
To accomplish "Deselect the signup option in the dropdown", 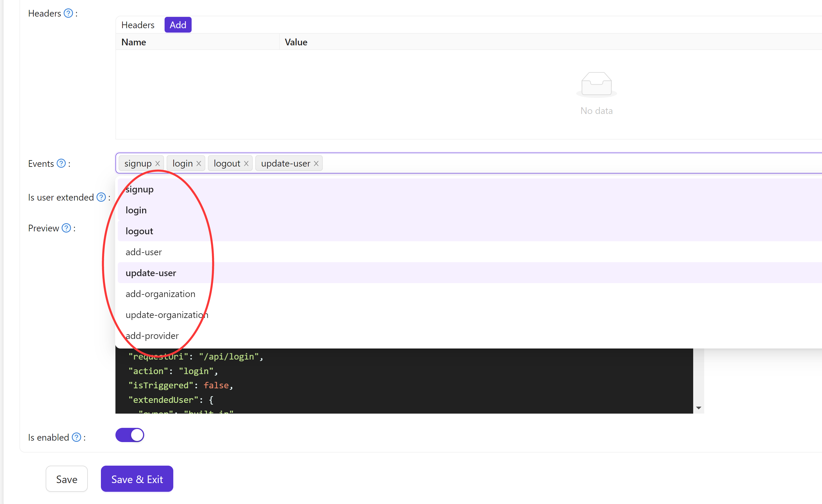I will point(140,189).
